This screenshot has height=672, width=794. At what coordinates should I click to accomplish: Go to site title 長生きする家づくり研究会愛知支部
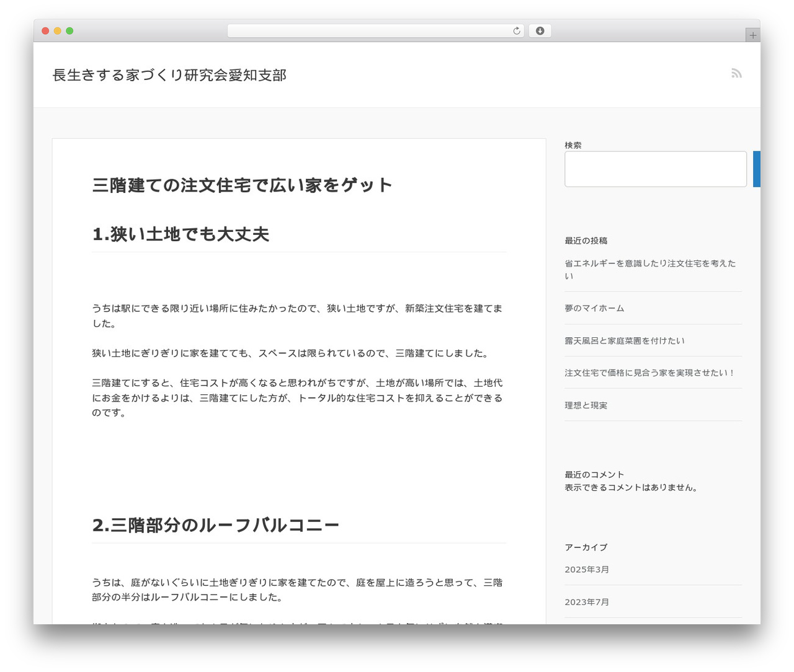(x=169, y=75)
